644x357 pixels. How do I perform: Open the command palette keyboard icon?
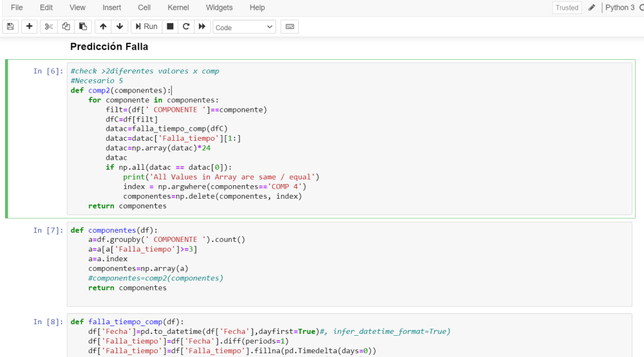290,26
